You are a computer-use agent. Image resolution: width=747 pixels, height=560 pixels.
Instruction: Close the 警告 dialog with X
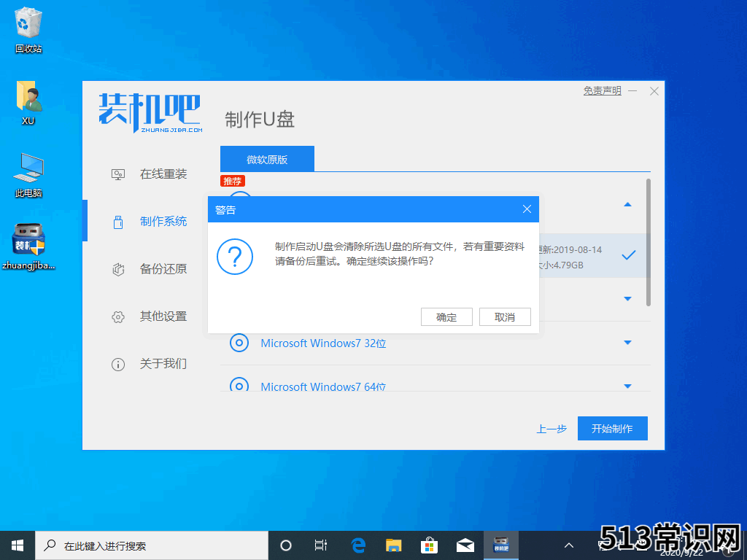coord(527,209)
